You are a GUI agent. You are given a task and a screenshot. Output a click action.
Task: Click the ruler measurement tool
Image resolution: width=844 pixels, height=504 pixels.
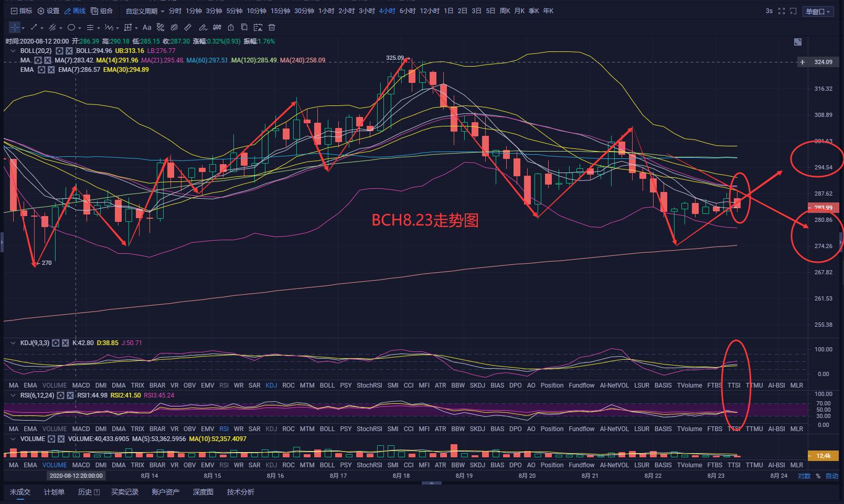(x=188, y=27)
